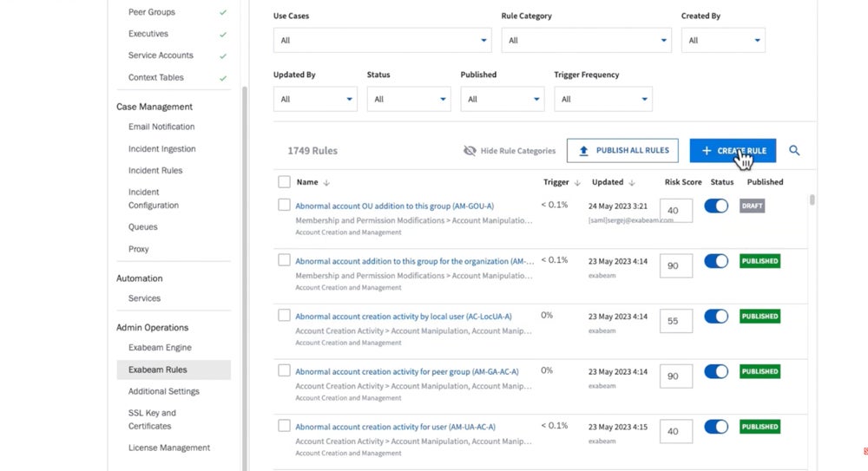Open Queues in sidebar
Image resolution: width=868 pixels, height=471 pixels.
click(x=143, y=227)
